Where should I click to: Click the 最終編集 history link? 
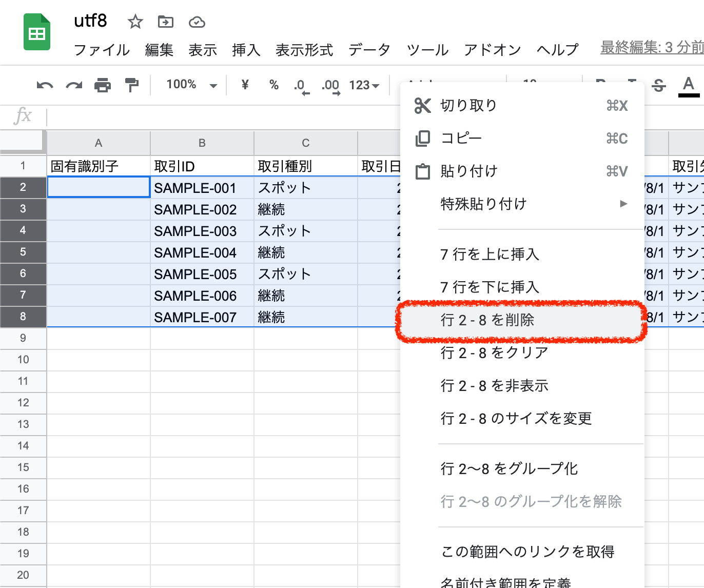pos(652,48)
